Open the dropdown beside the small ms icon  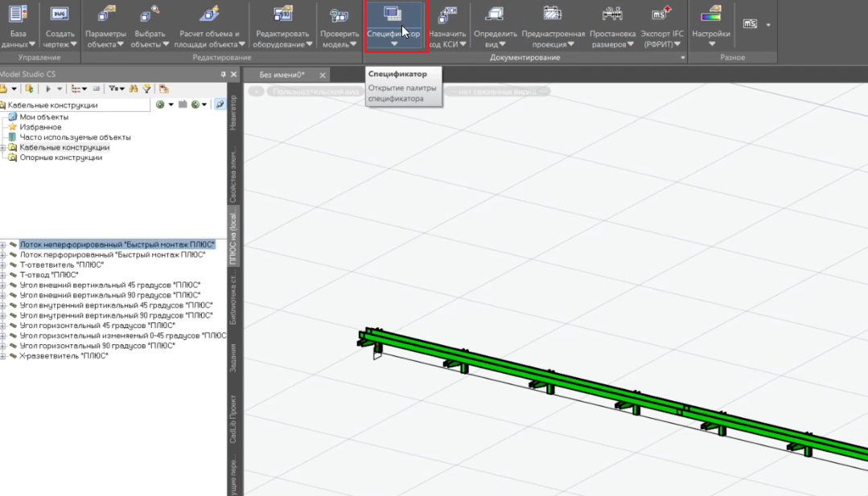pyautogui.click(x=767, y=24)
